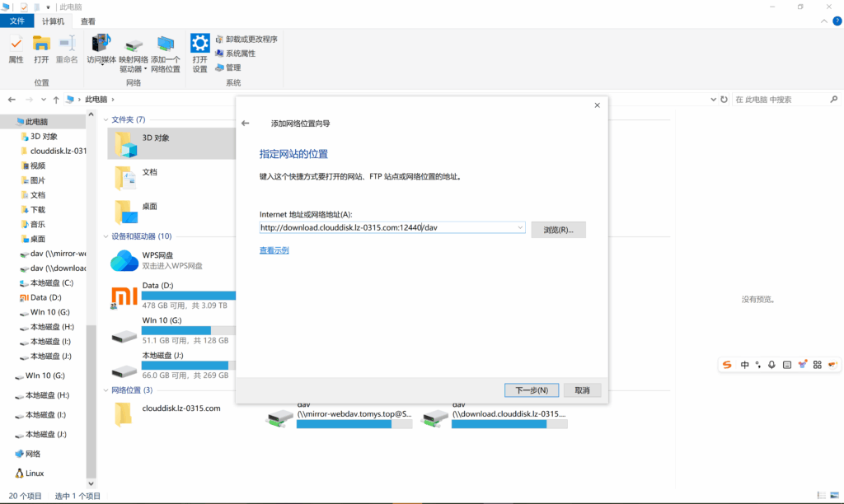
Task: Collapse the 设备和驱动器 (10) section
Action: pos(106,236)
